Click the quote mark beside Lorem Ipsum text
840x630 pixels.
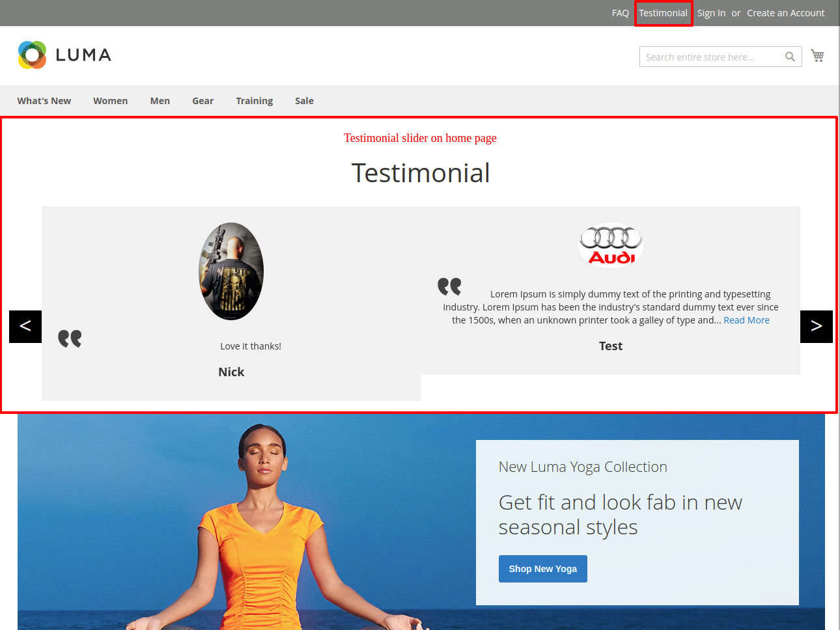(x=449, y=286)
